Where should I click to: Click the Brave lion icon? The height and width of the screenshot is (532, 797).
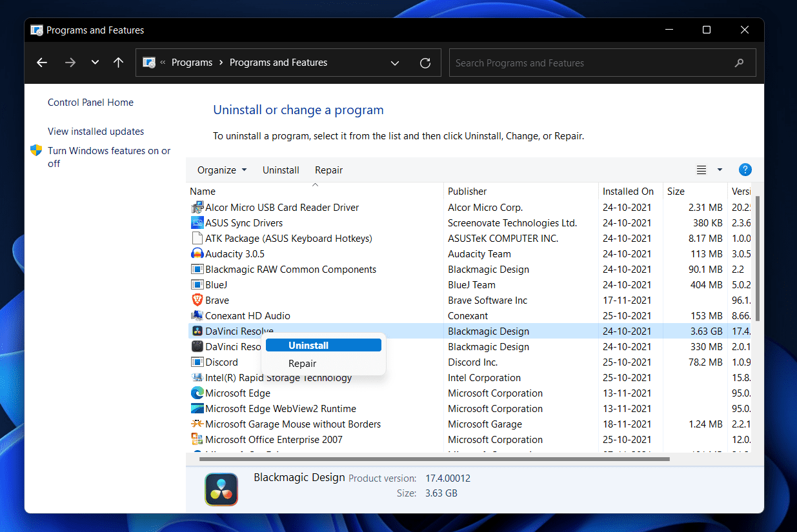point(197,300)
